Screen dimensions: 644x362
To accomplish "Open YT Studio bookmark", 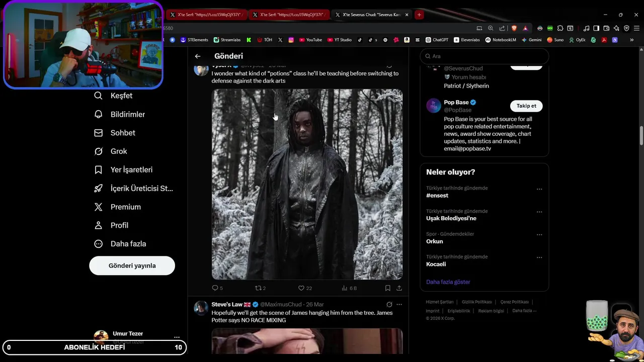I will 340,40.
